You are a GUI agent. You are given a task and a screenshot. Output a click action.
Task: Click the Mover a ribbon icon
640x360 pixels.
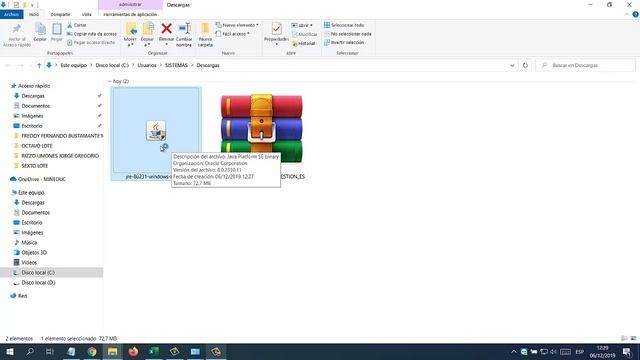pyautogui.click(x=131, y=29)
